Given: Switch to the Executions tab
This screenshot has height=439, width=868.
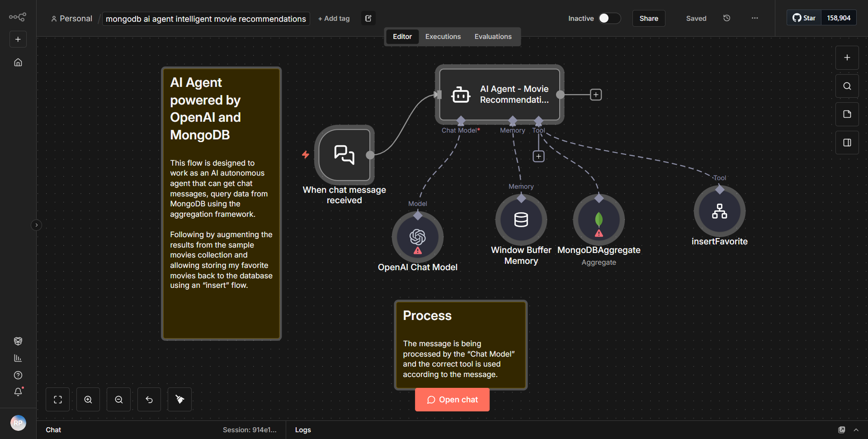Looking at the screenshot, I should click(443, 37).
